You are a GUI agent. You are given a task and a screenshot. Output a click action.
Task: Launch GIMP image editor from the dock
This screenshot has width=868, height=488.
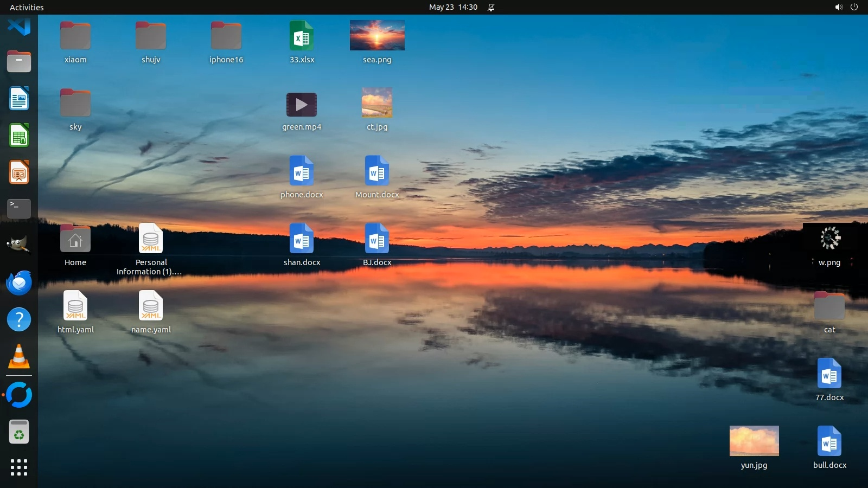[19, 245]
